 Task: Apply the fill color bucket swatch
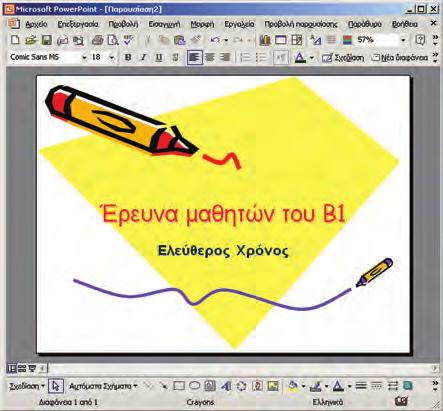[x=293, y=386]
